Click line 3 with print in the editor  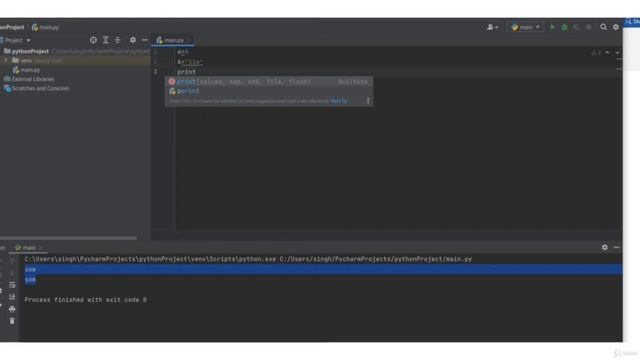pos(187,72)
